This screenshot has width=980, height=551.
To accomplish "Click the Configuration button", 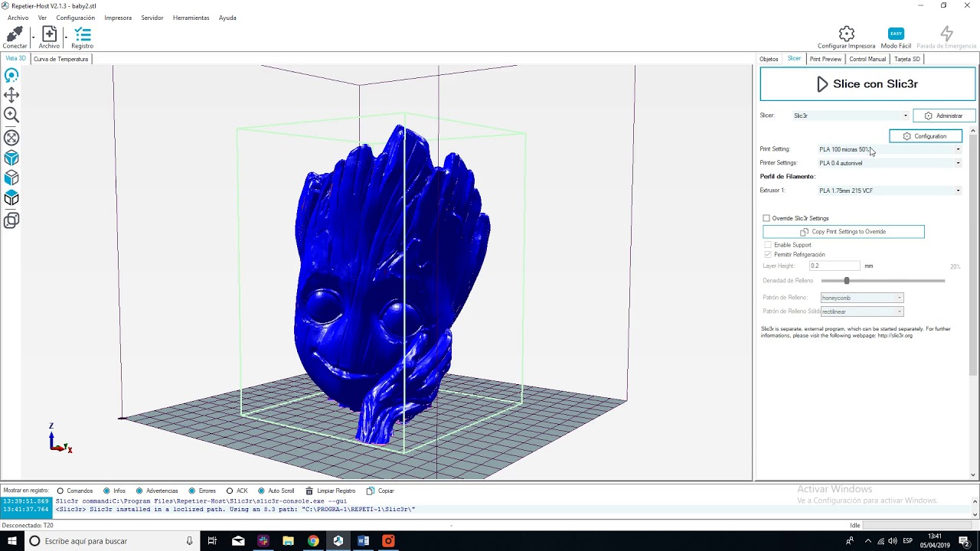I will [x=926, y=136].
